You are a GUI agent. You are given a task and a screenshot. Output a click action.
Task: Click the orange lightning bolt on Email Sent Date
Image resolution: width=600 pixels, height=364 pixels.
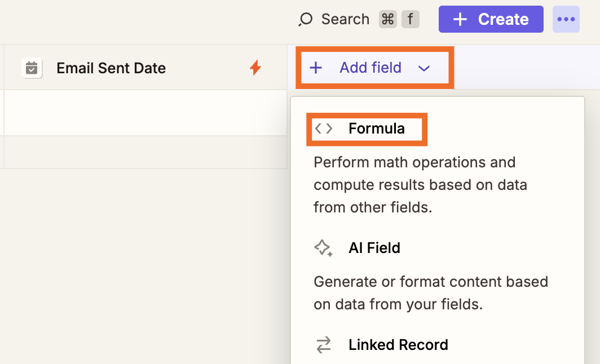pos(256,68)
